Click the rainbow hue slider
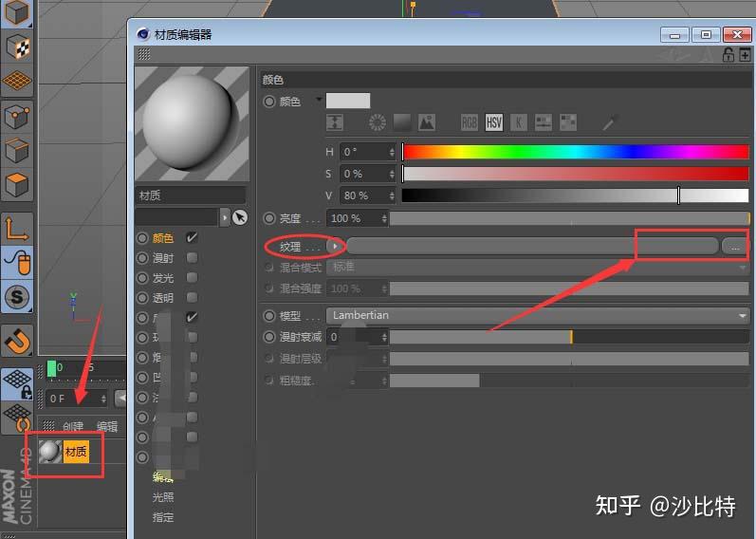 575,152
